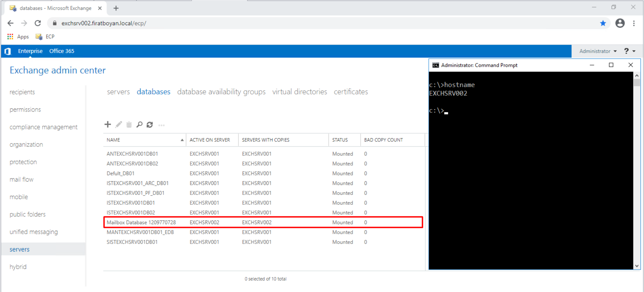
Task: Select the MANTEXCHSRV001DB01_EDB database row
Action: click(264, 232)
